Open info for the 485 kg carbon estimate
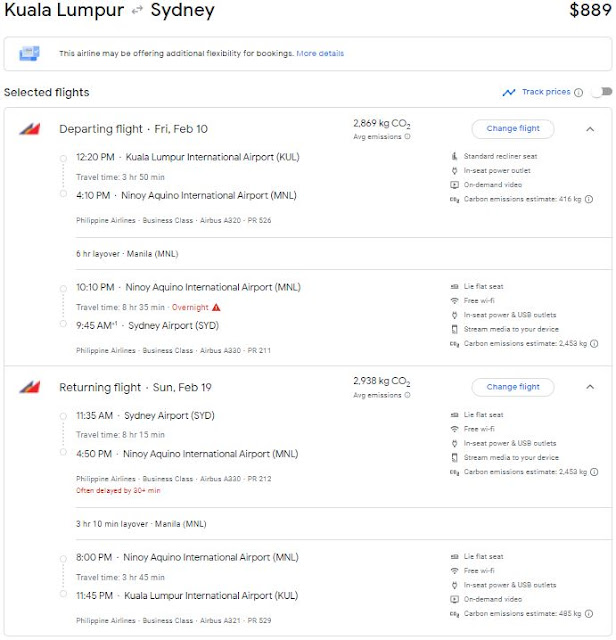616x640 pixels. point(589,614)
